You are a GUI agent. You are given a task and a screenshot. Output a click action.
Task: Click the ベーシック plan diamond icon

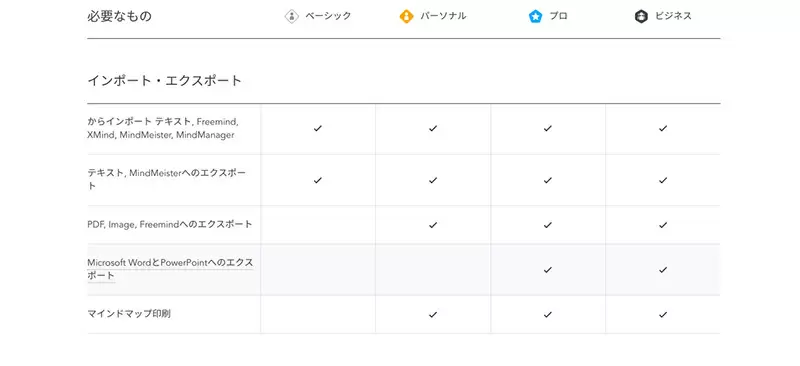click(x=291, y=17)
